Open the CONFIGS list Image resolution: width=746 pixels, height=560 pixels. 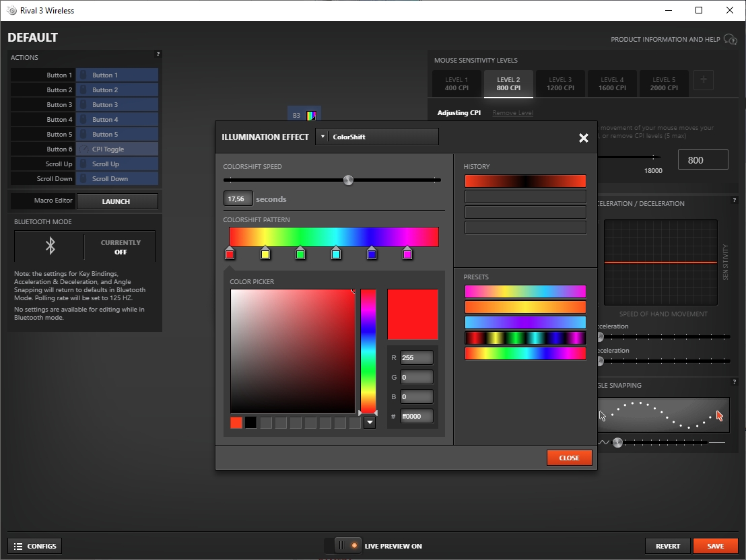tap(35, 547)
